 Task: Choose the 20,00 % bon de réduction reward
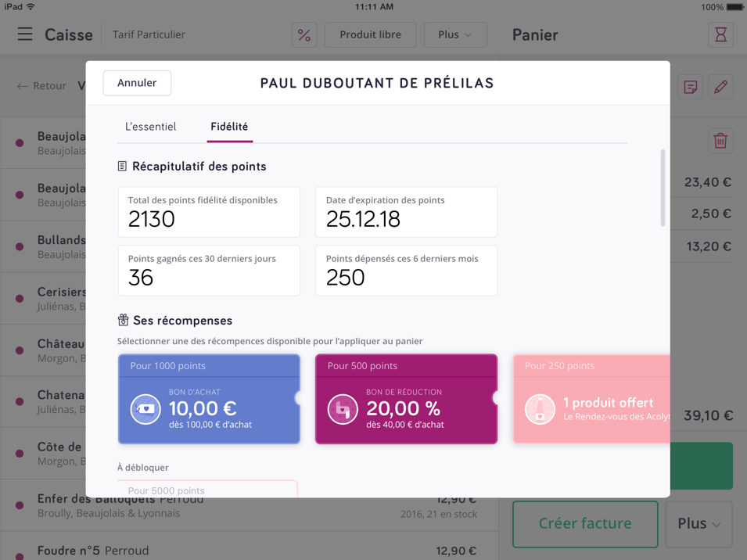coord(406,399)
